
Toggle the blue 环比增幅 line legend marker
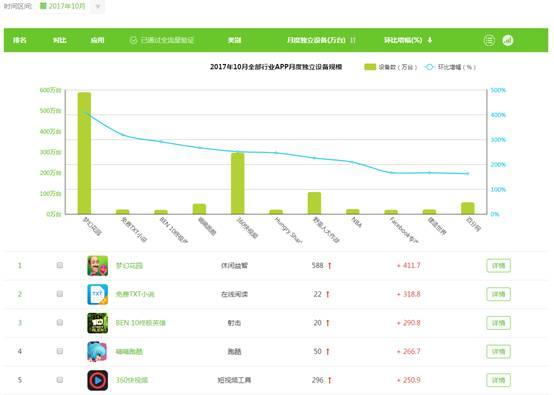429,67
